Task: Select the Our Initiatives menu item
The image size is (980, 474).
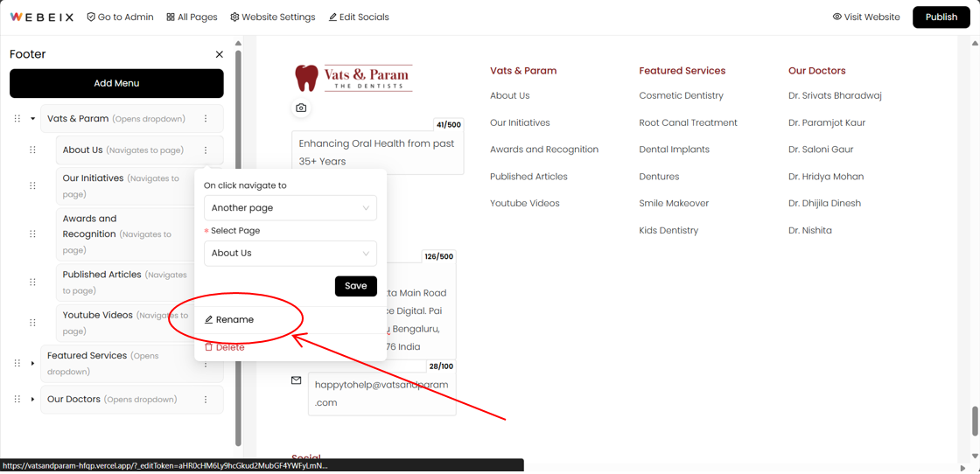Action: coord(125,185)
